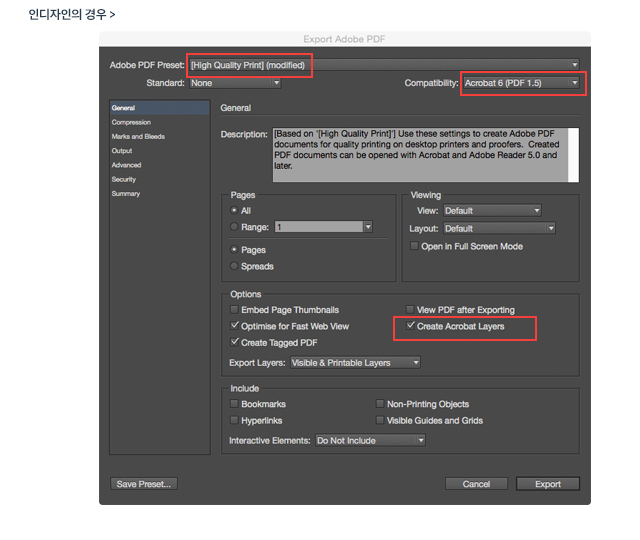Open the Standard dropdown set to None
This screenshot has width=640, height=540.
pyautogui.click(x=235, y=83)
